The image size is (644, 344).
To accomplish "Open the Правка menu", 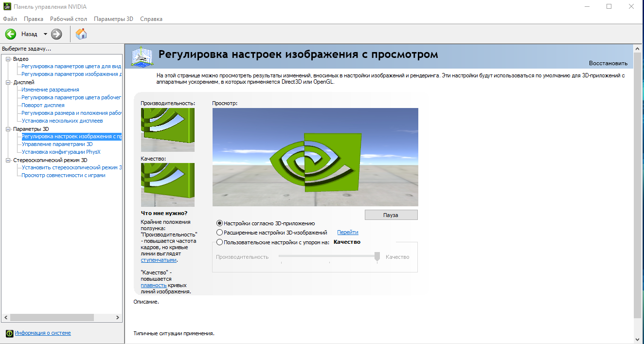I will (x=34, y=19).
